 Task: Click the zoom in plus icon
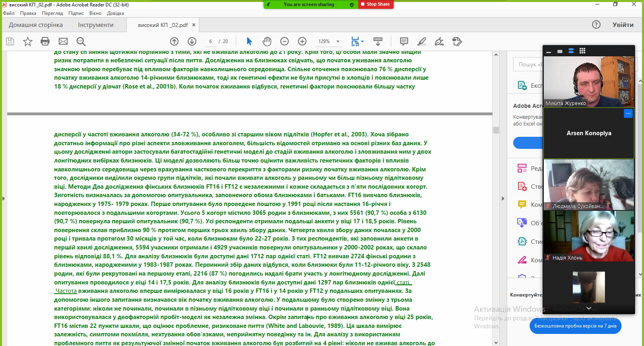[x=302, y=41]
